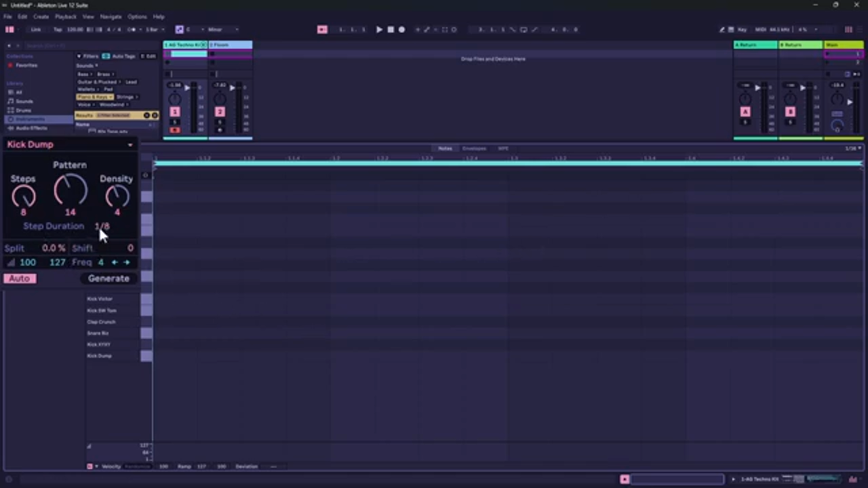Select the Piano & Keys filter tag
868x488 pixels.
(94, 97)
